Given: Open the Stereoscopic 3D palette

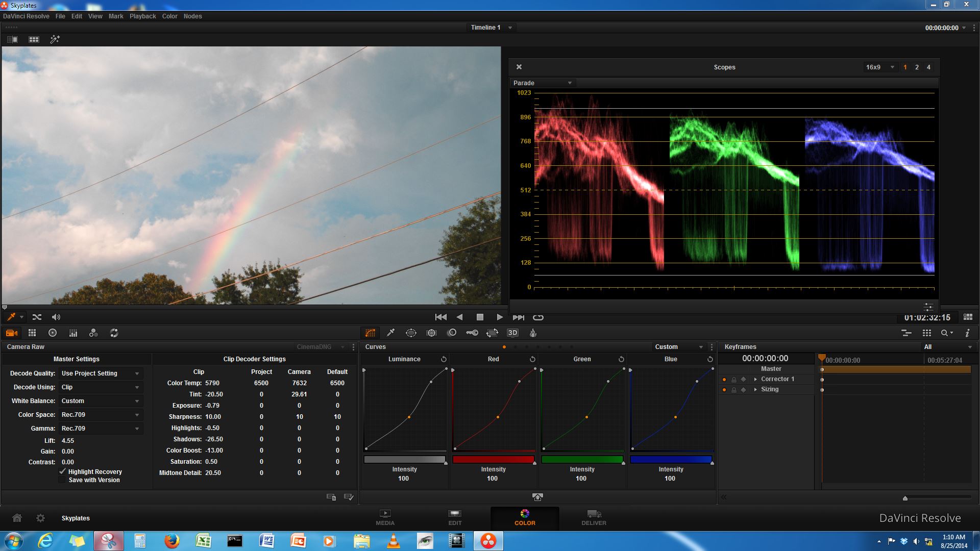Looking at the screenshot, I should (x=512, y=333).
